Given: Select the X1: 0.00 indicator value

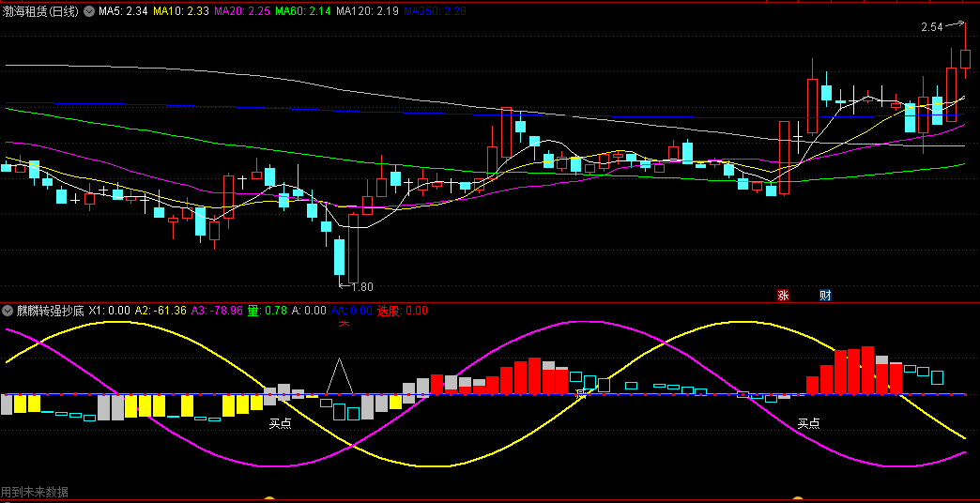Looking at the screenshot, I should [x=110, y=311].
